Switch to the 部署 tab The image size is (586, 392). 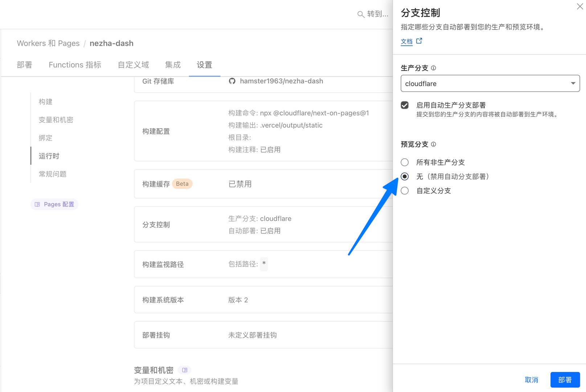[x=24, y=65]
